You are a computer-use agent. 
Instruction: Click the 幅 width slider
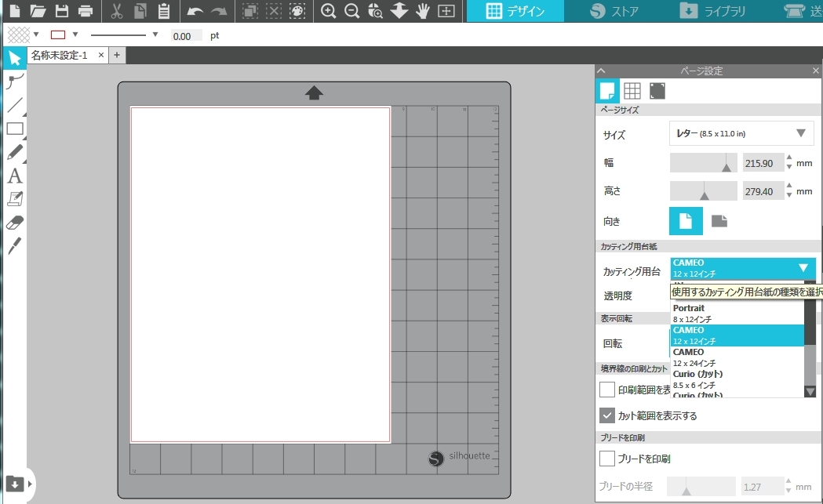point(704,163)
